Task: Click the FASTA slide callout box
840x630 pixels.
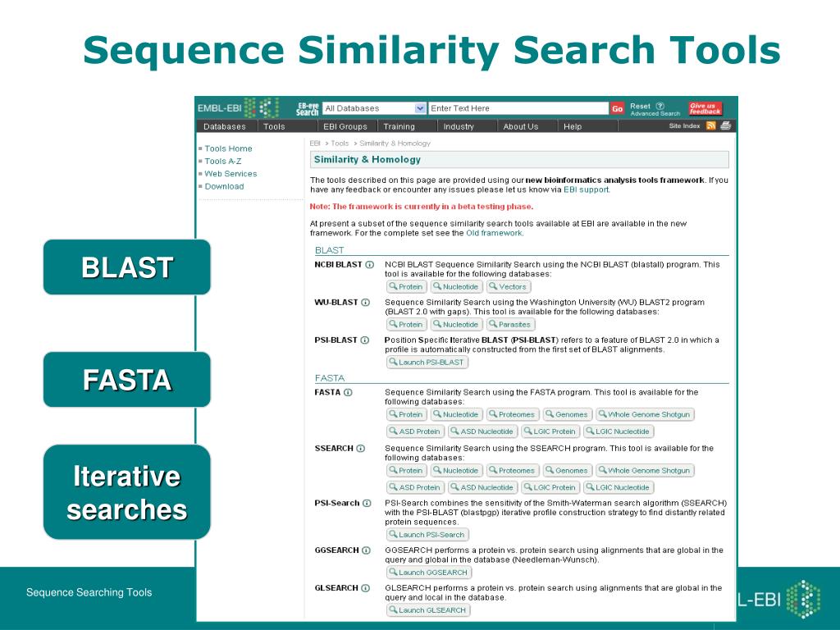Action: (x=127, y=379)
